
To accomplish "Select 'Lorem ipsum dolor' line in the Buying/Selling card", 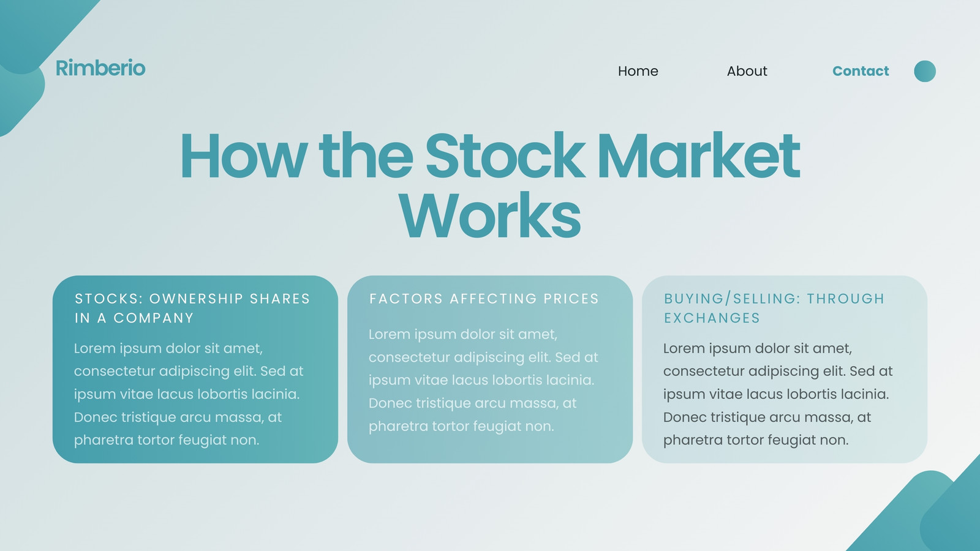I will [758, 348].
